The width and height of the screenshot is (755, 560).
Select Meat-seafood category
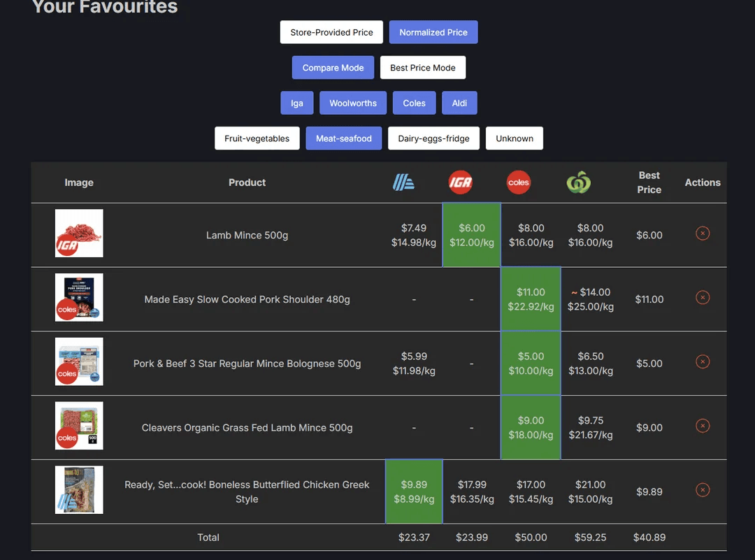344,138
